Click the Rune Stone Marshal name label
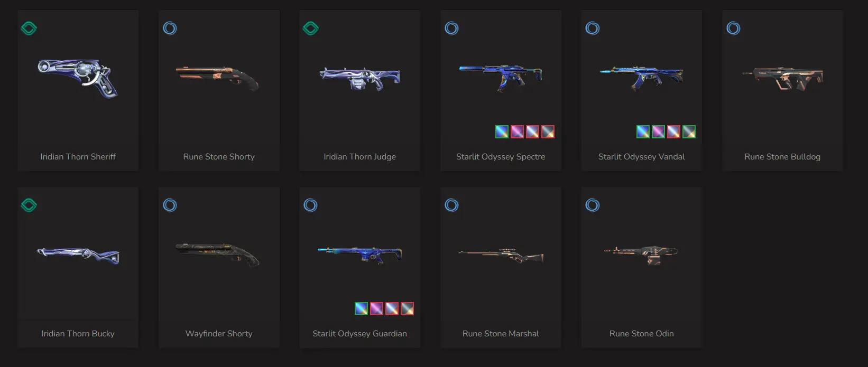 501,334
